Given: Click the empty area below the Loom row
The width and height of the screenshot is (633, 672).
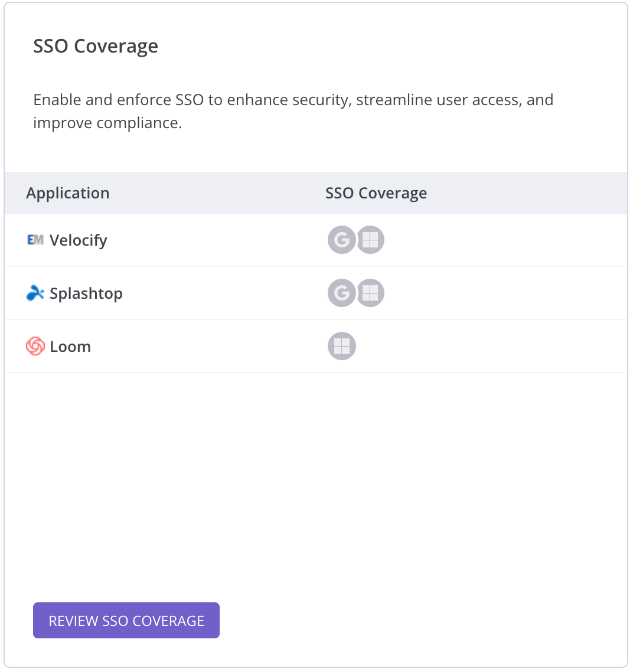Looking at the screenshot, I should pyautogui.click(x=316, y=472).
